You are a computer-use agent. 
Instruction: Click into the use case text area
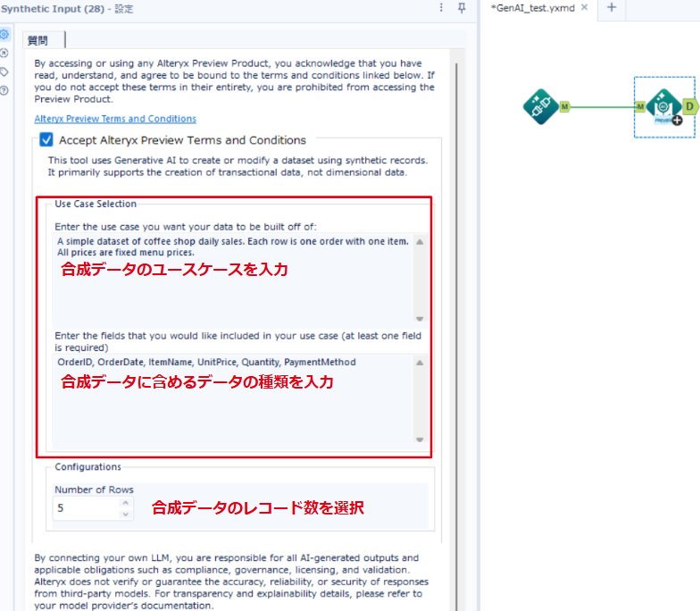(x=233, y=280)
